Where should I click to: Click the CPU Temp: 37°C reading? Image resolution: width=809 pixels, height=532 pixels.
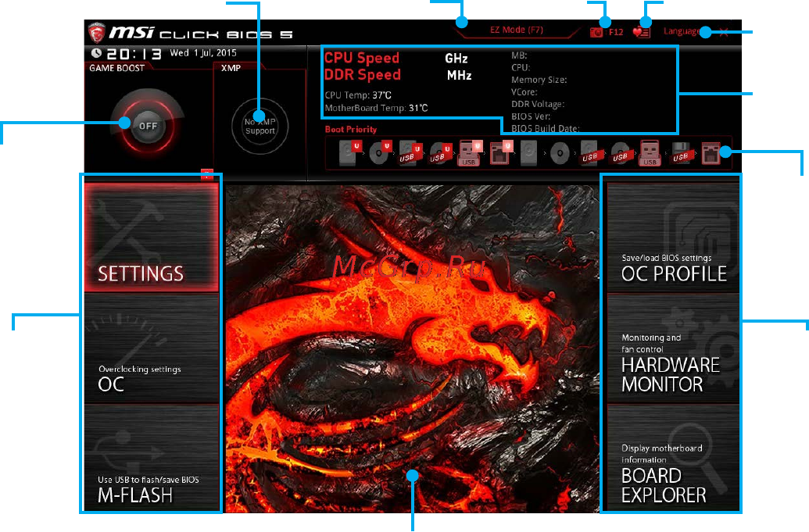coord(357,95)
